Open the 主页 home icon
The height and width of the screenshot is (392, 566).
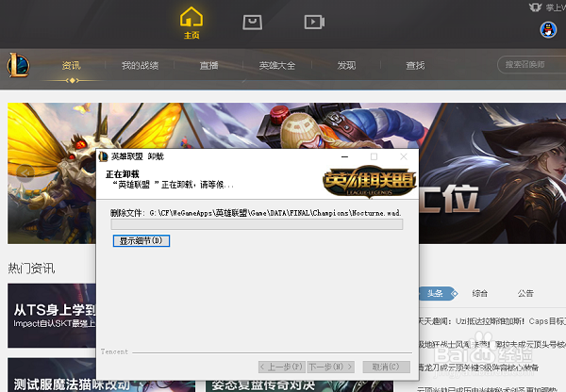coord(191,23)
